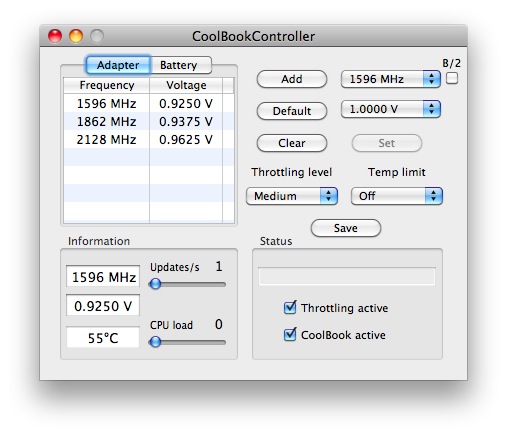Click the 0.9375 V voltage cell

click(186, 122)
